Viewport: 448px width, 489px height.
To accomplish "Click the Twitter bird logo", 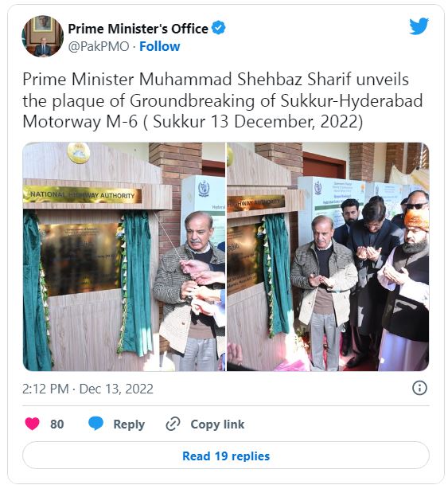I will [419, 26].
